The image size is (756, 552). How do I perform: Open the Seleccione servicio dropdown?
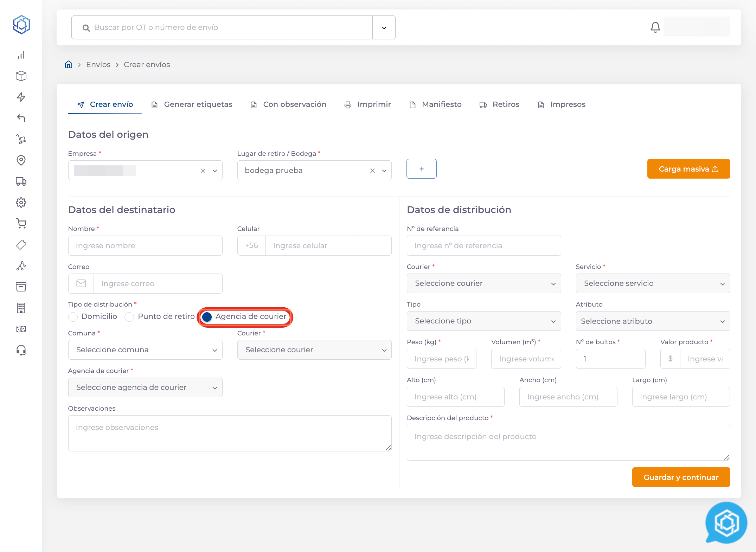coord(653,283)
